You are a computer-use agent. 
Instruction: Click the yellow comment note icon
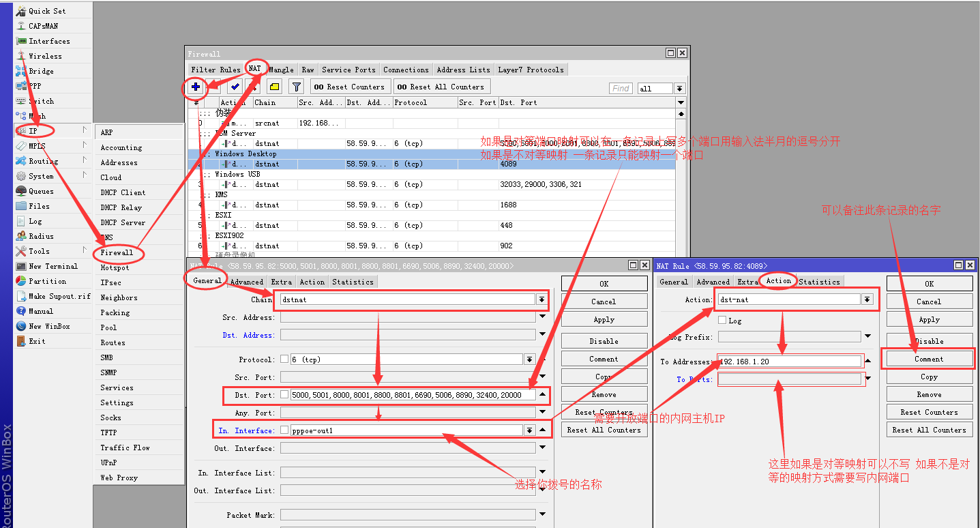pyautogui.click(x=274, y=87)
